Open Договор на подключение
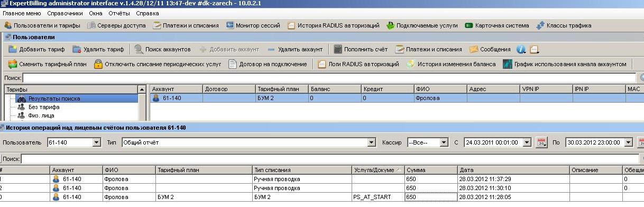This screenshot has width=644, height=207. coord(268,64)
